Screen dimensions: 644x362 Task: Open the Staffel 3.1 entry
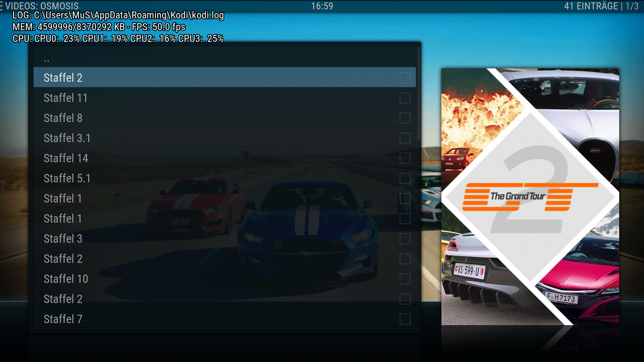coord(225,138)
